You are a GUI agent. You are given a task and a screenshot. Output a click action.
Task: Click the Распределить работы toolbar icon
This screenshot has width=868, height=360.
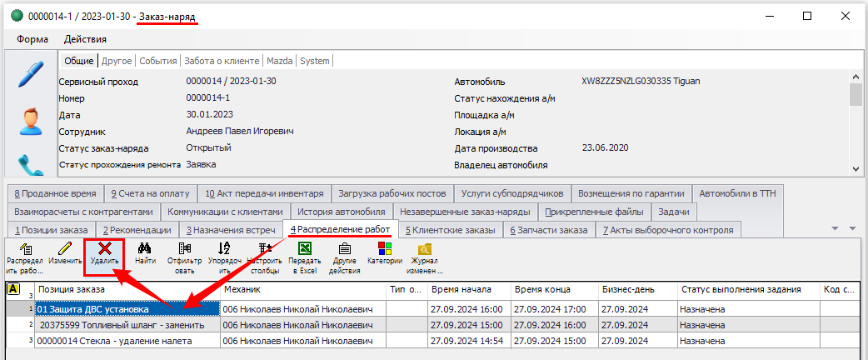[24, 248]
